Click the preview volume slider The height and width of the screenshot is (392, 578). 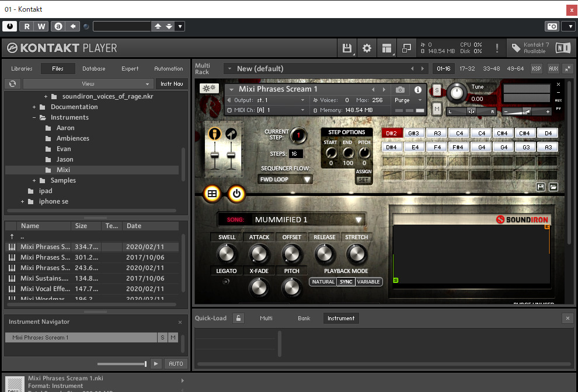[123, 364]
